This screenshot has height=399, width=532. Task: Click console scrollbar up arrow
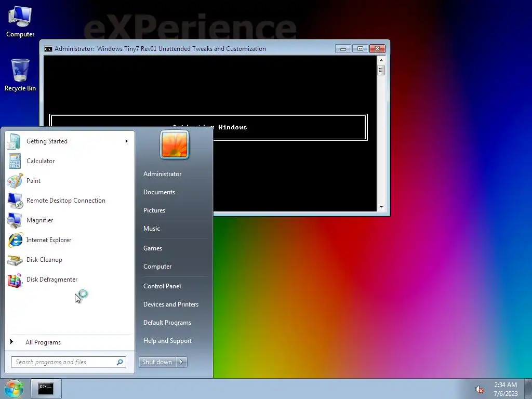381,60
